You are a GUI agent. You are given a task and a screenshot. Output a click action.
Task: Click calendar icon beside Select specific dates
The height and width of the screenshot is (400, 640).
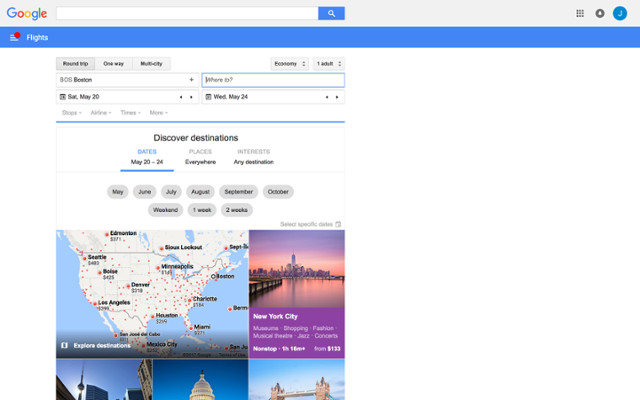click(x=338, y=224)
